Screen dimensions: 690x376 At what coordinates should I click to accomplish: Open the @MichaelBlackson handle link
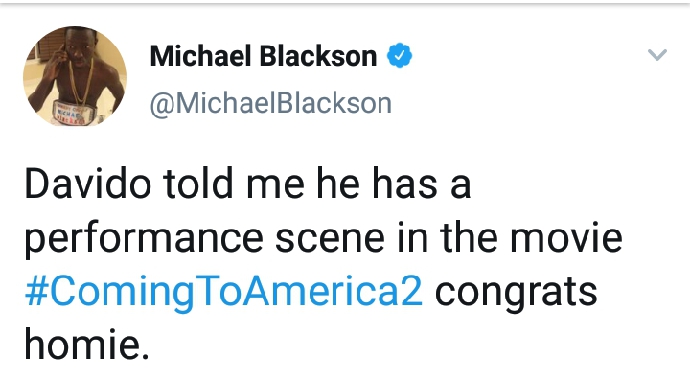point(271,104)
